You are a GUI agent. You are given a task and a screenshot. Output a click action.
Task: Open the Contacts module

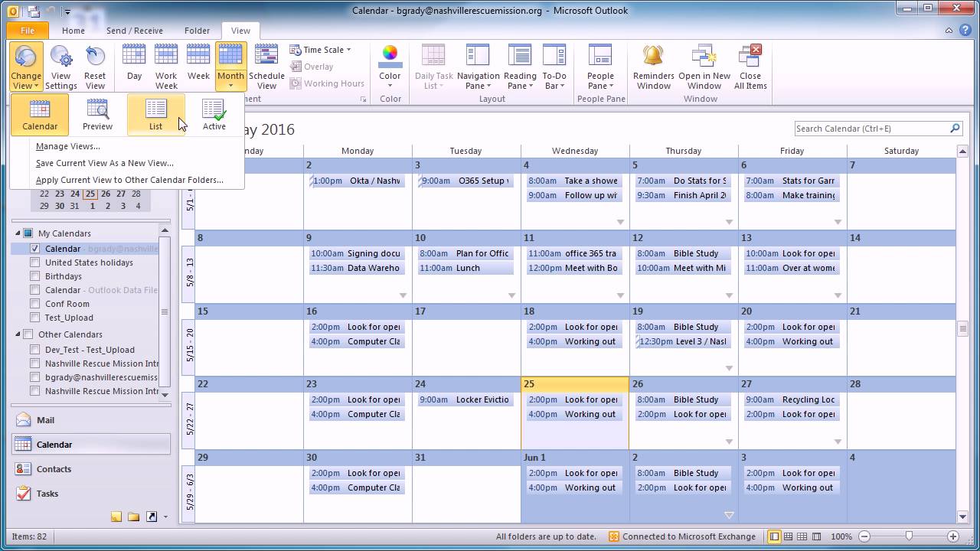[x=90, y=469]
